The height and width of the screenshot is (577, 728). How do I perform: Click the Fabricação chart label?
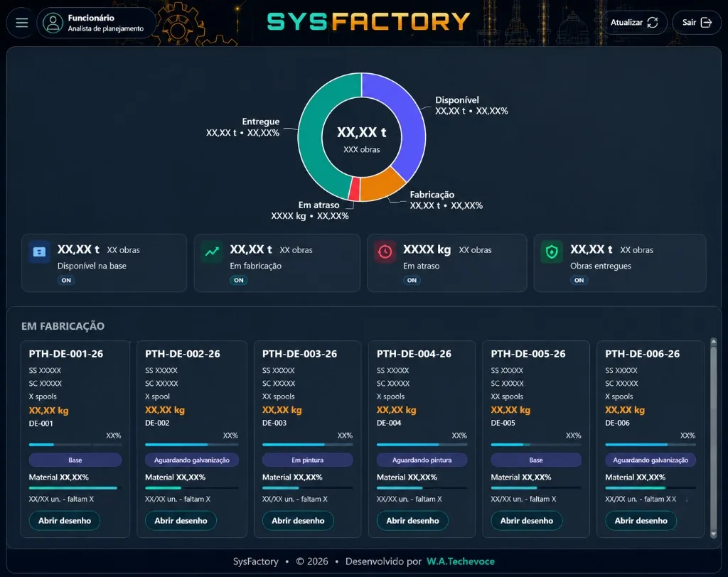[x=432, y=195]
